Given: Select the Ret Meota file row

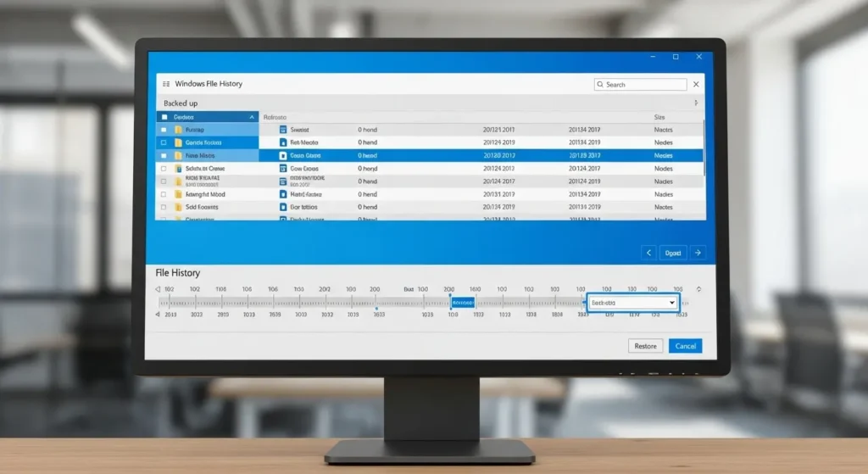Looking at the screenshot, I should pyautogui.click(x=482, y=142).
